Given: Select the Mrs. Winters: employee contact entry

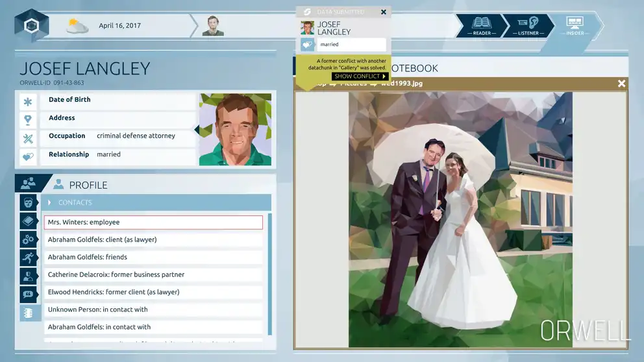Looking at the screenshot, I should [x=153, y=223].
